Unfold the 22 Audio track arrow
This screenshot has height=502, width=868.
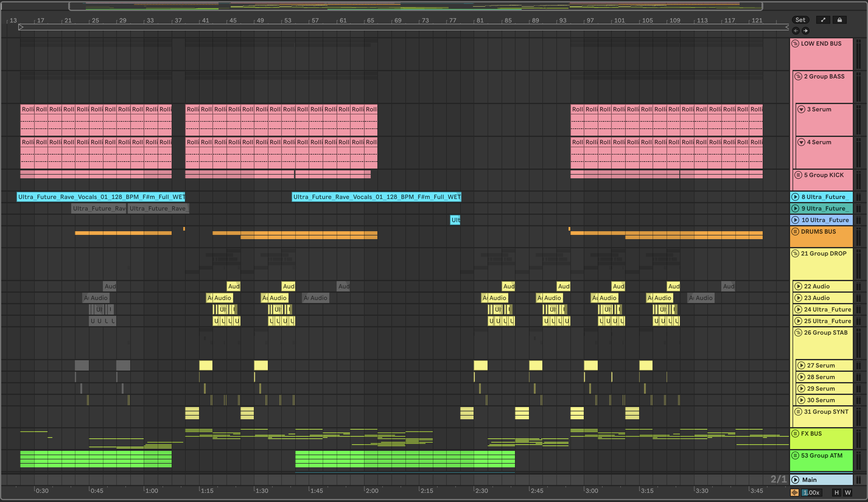pyautogui.click(x=798, y=286)
